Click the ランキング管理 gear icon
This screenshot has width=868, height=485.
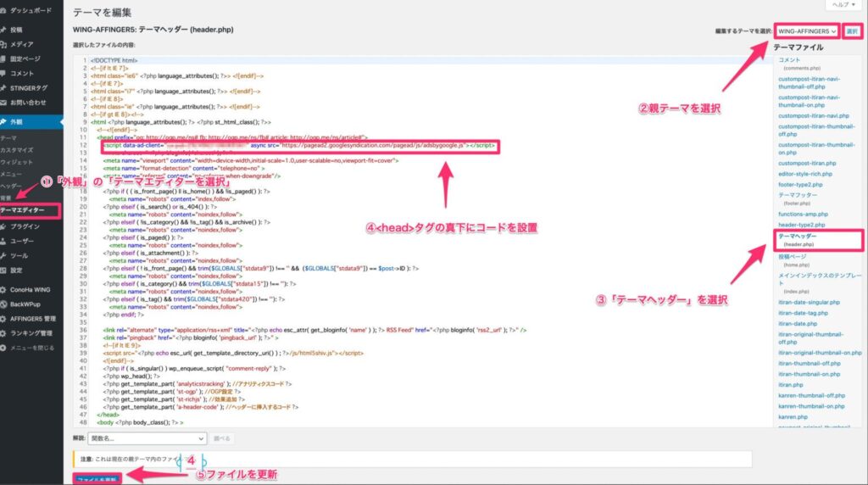pos(3,333)
